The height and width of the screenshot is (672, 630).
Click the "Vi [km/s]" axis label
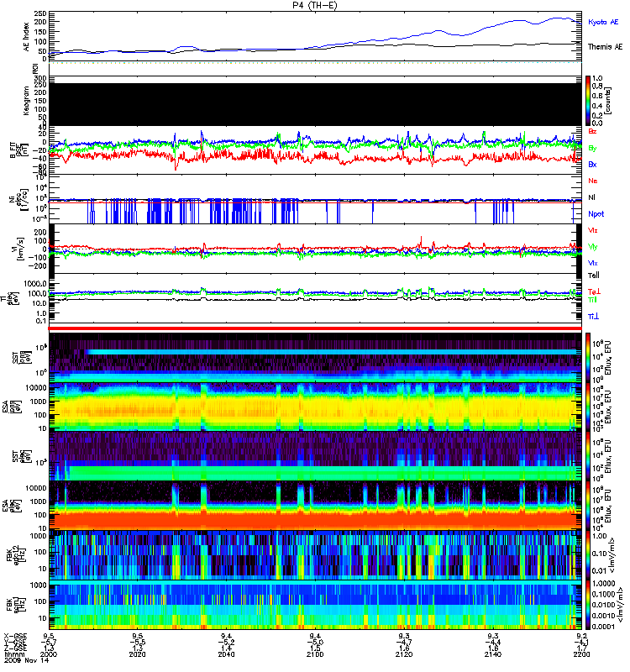coord(19,249)
